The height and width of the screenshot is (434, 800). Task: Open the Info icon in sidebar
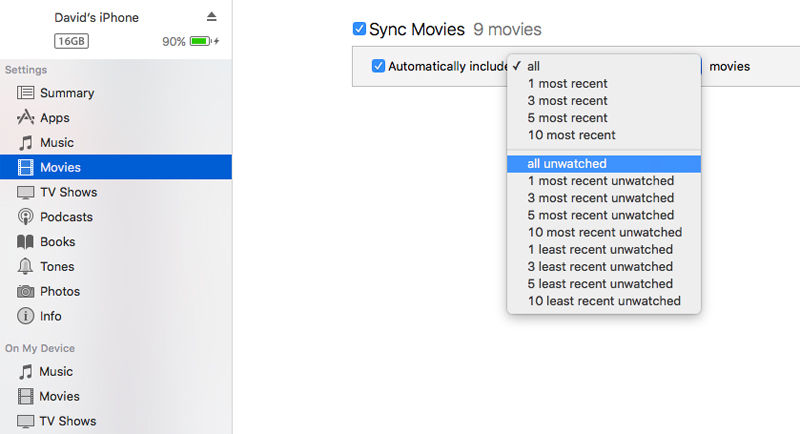(x=26, y=316)
